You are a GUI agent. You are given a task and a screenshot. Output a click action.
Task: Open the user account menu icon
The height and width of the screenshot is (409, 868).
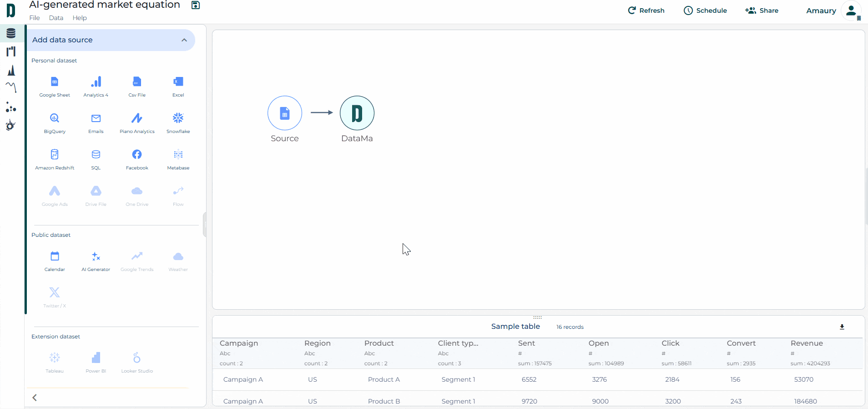[851, 10]
